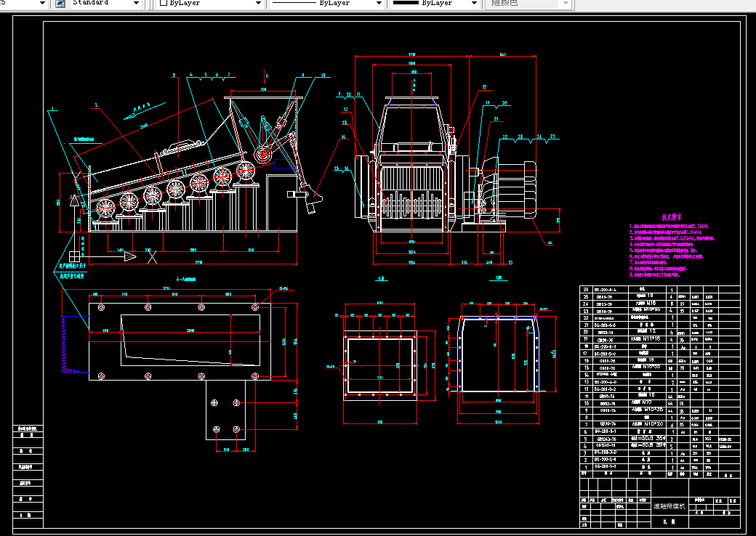The width and height of the screenshot is (756, 536).
Task: Click N16 entry in parts list row 24
Action: (651, 303)
